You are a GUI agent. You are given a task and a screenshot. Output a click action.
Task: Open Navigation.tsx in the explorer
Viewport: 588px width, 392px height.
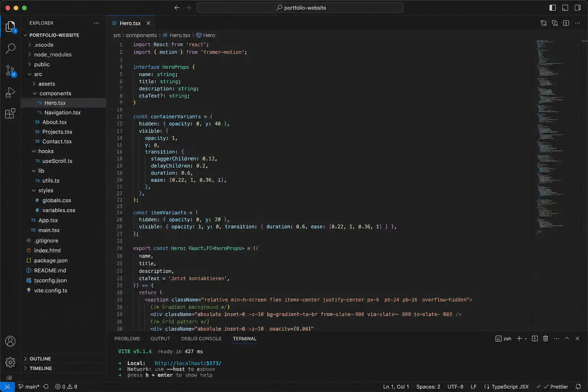click(x=63, y=113)
